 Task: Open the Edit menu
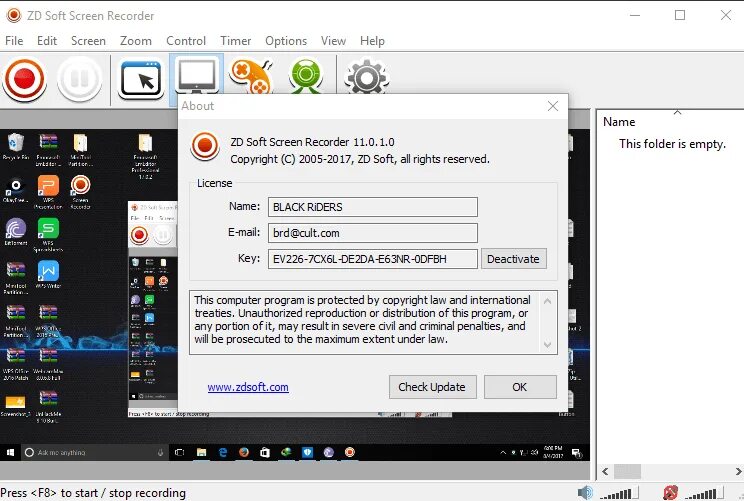tap(47, 41)
